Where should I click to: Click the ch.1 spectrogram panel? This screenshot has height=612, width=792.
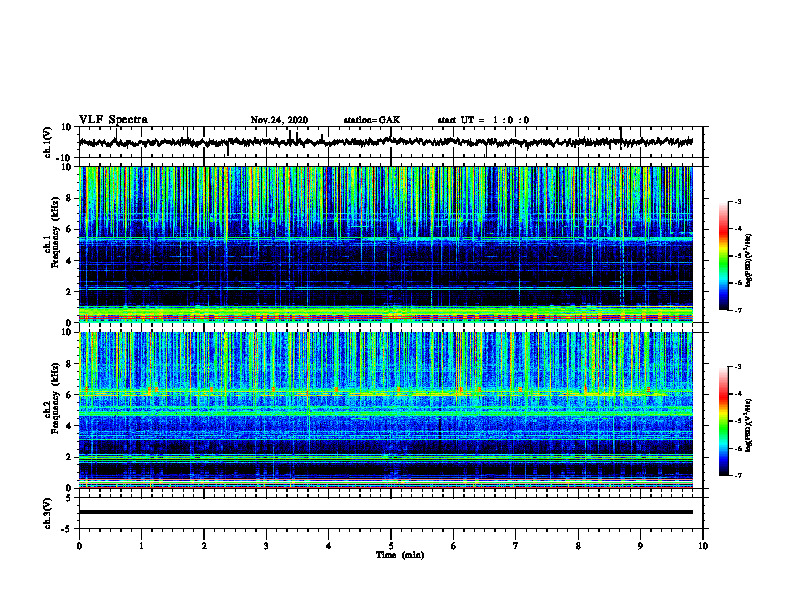(385, 244)
